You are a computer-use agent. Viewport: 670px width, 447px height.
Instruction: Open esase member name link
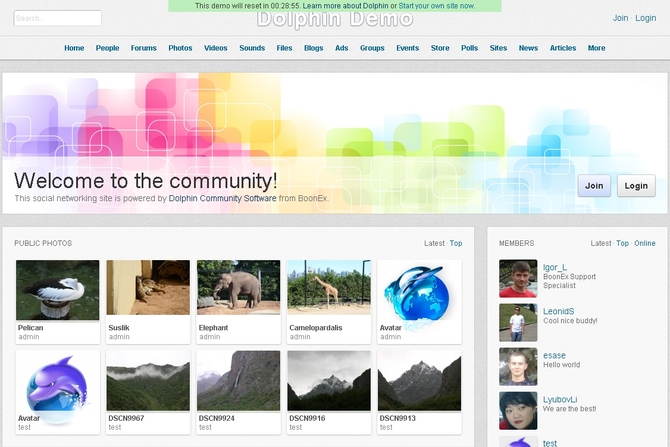tap(554, 356)
